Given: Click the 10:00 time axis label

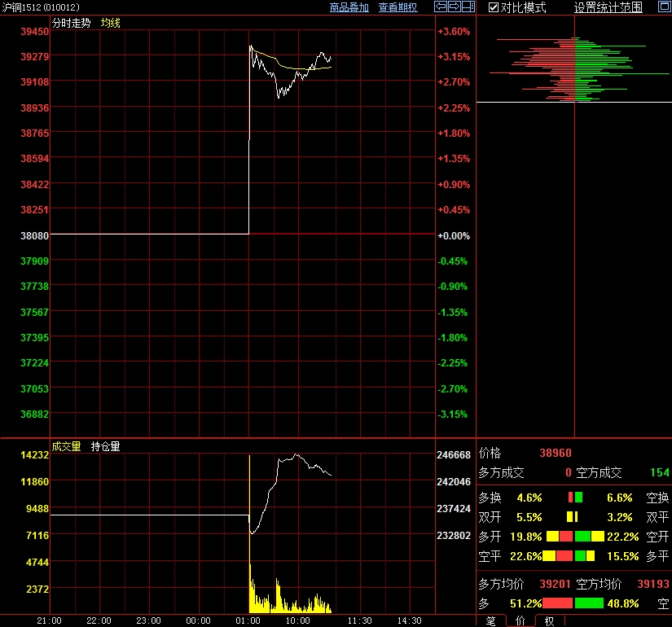Looking at the screenshot, I should (x=297, y=620).
